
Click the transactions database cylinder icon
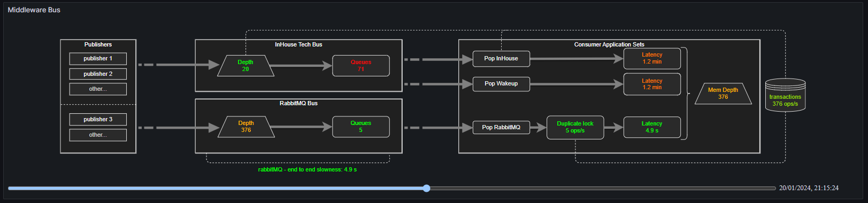coord(785,95)
